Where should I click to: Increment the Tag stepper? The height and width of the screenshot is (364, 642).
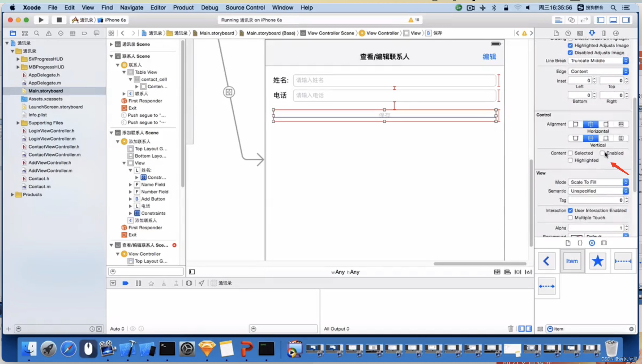pos(627,198)
